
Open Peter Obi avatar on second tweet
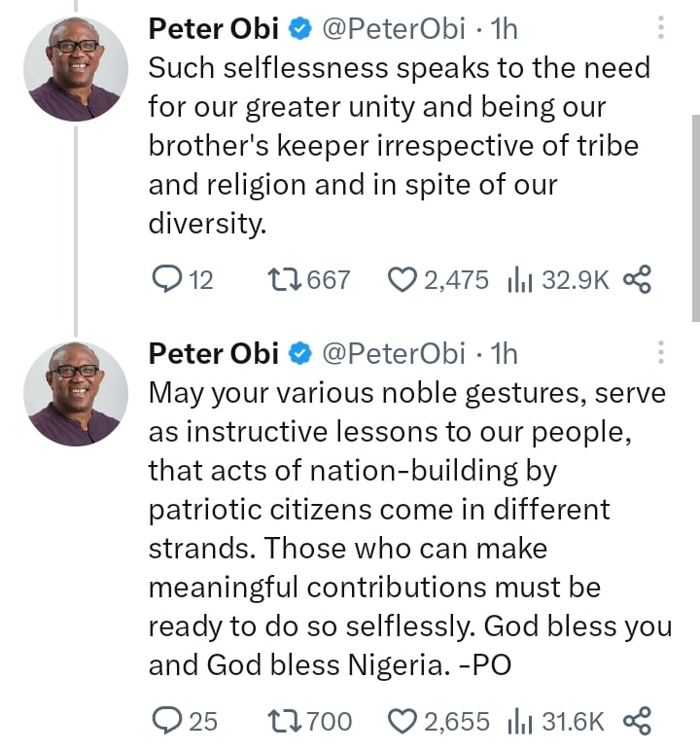pos(76,393)
